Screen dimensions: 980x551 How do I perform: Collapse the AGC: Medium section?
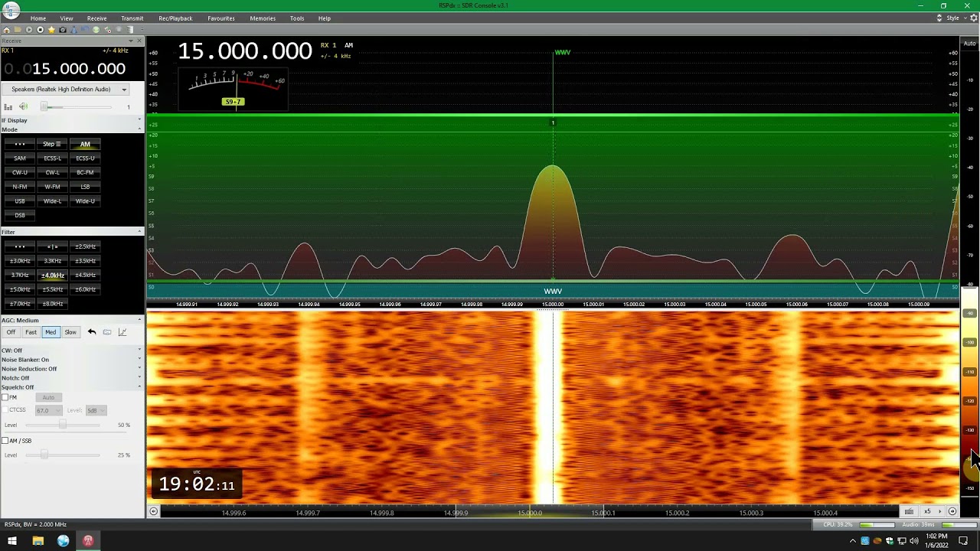click(x=139, y=320)
